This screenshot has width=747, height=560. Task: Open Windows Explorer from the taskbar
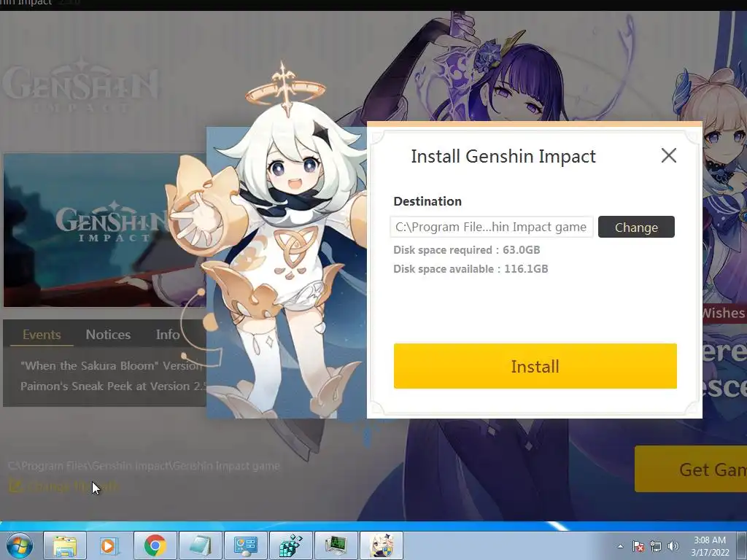tap(65, 545)
